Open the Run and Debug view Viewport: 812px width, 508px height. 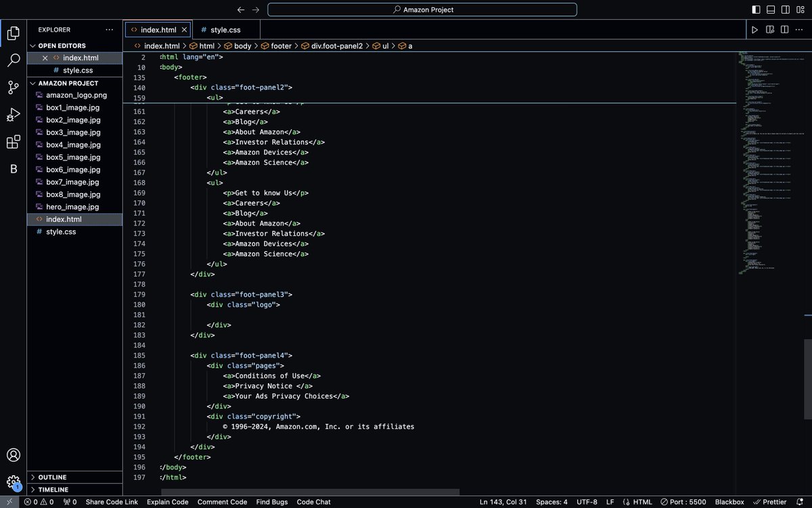(13, 114)
